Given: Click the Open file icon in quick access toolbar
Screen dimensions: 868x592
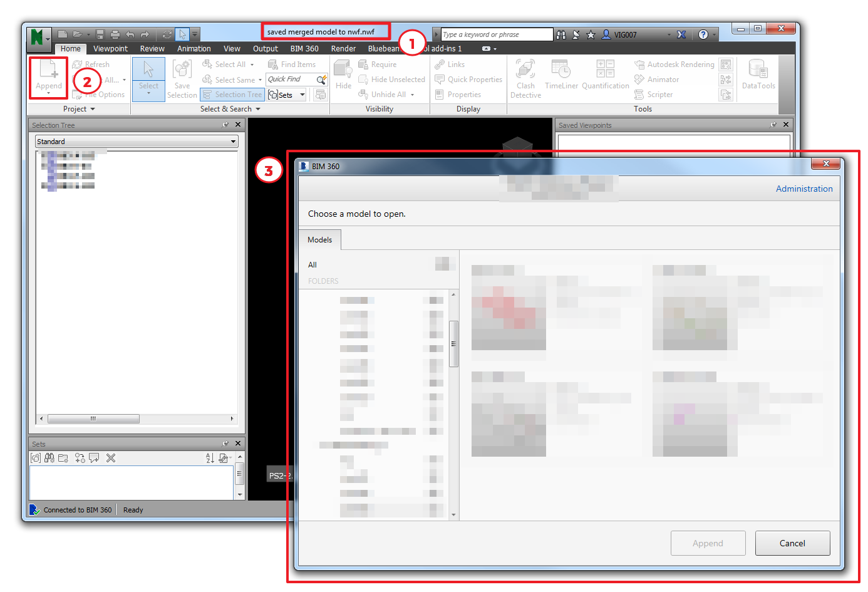Looking at the screenshot, I should coord(77,34).
